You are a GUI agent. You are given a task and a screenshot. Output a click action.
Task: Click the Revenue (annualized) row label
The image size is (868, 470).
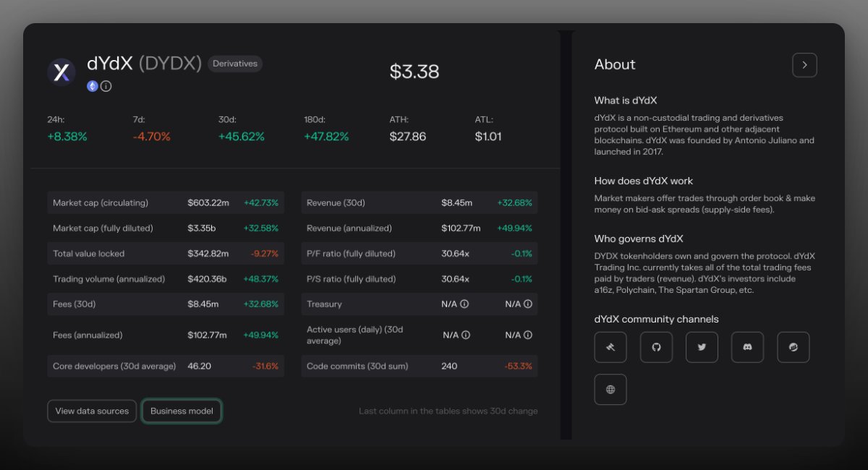coord(349,228)
